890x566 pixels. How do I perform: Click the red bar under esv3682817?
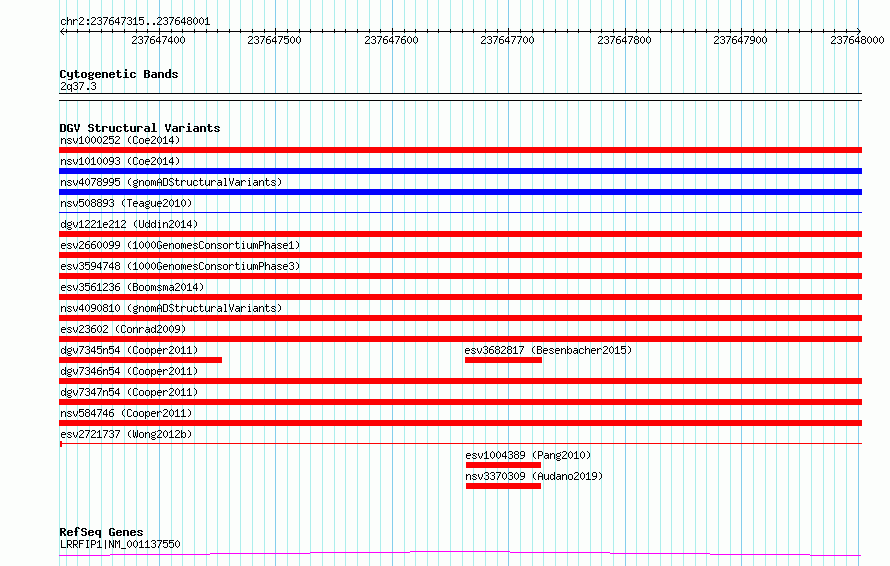coord(503,360)
